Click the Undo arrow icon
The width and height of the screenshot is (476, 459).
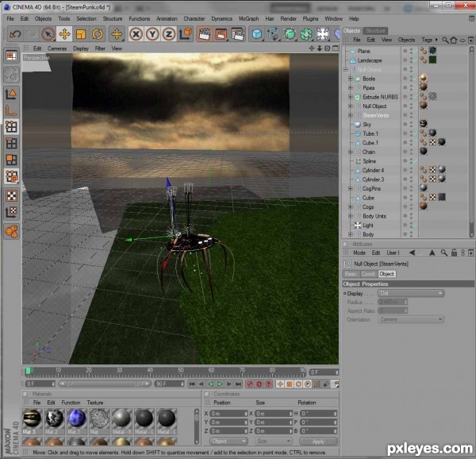pos(15,34)
